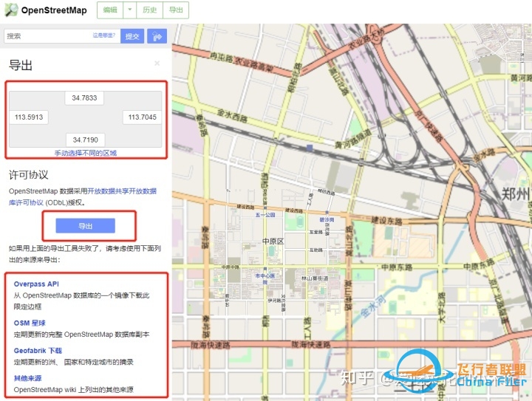Click the 金水西路 road label

tap(232, 116)
